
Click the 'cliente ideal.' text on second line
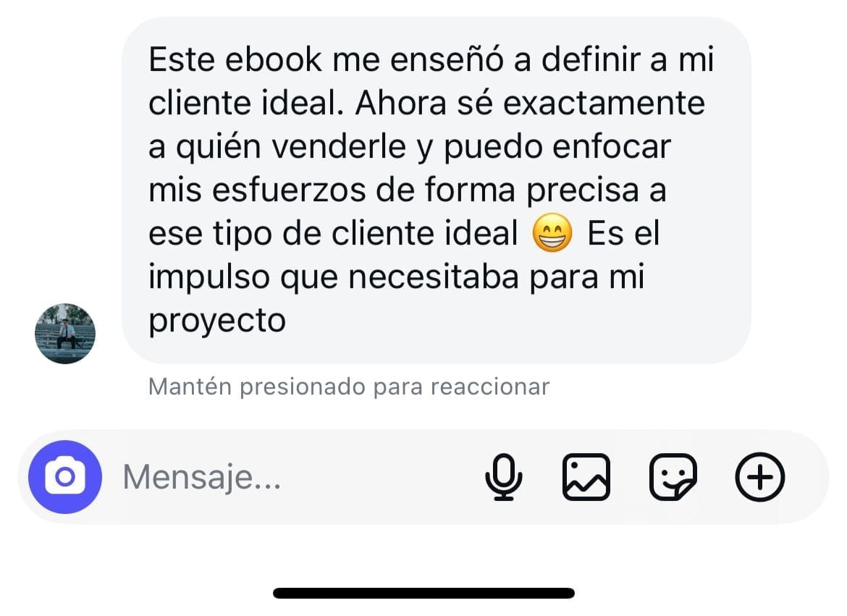246,103
